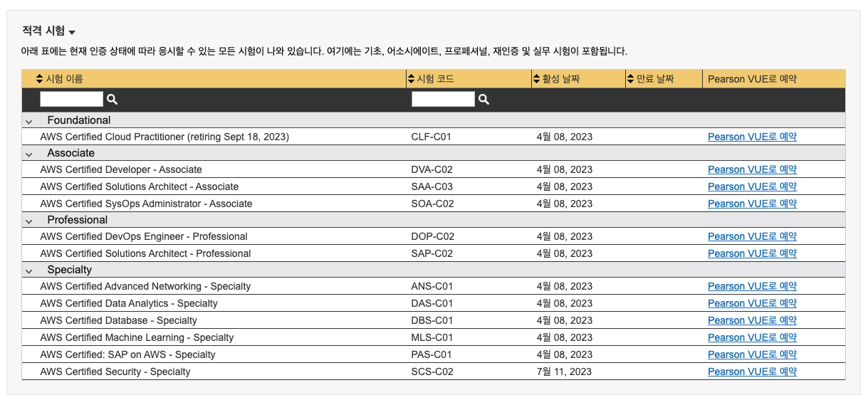Click the 만료 날짜 column header text
This screenshot has width=868, height=400.
coord(654,79)
